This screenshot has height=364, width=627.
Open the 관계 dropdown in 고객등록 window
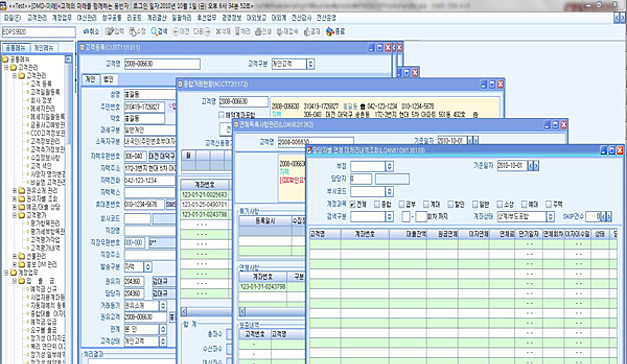click(x=163, y=330)
